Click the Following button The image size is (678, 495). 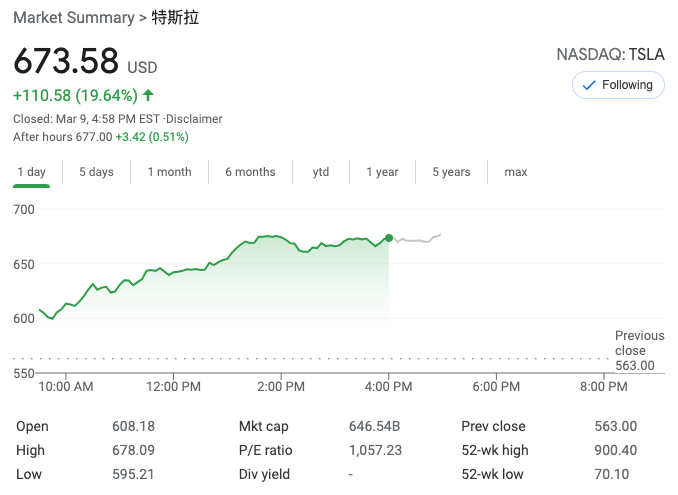[x=618, y=85]
